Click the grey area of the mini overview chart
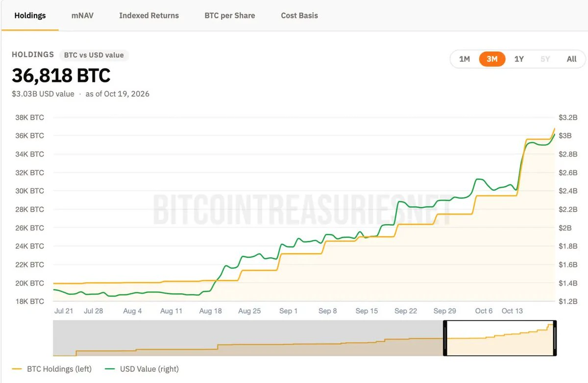 (248, 338)
